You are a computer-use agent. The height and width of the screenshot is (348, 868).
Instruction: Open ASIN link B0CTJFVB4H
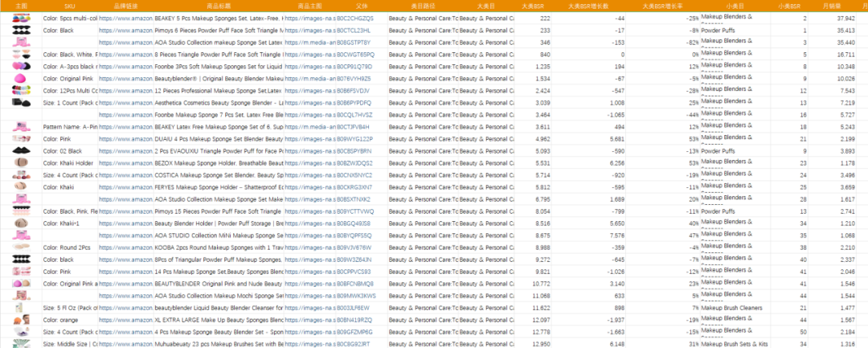click(x=354, y=127)
